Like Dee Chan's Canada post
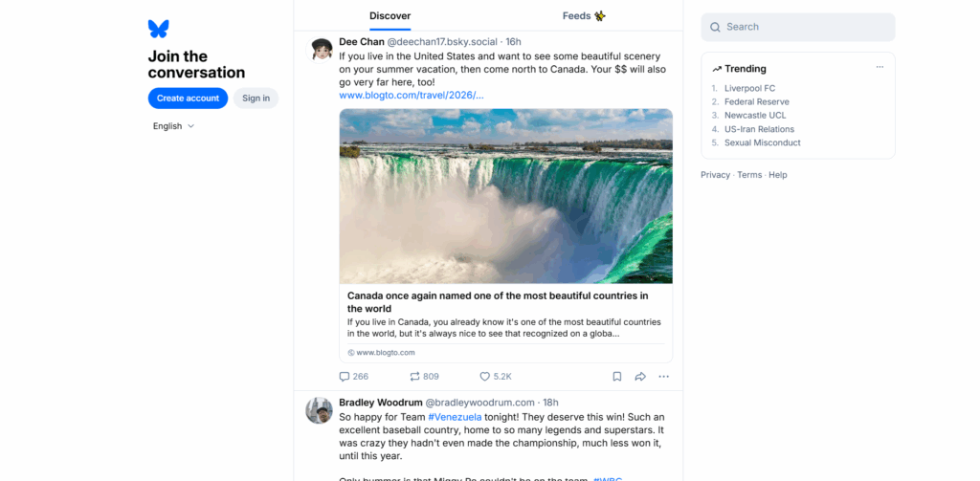 (485, 377)
